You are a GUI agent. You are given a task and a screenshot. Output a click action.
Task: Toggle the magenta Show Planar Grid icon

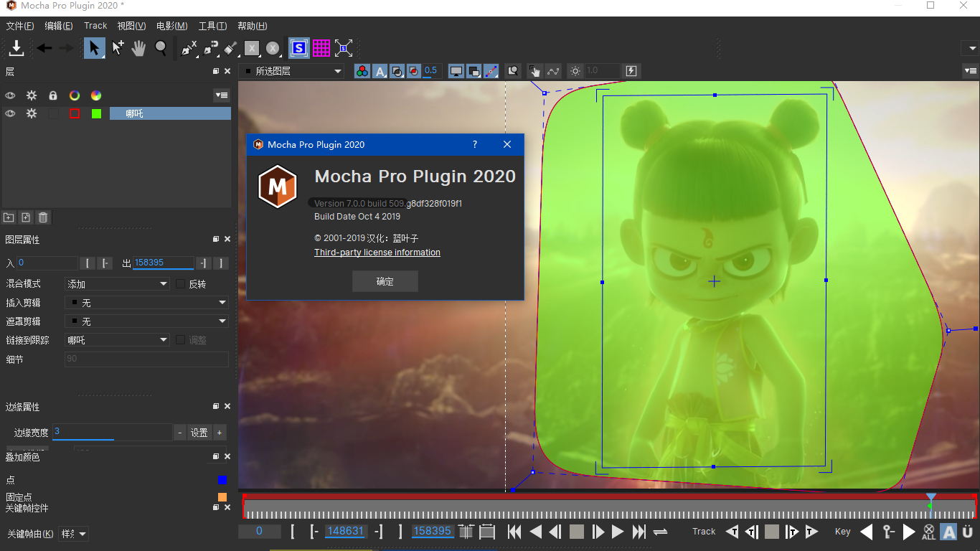click(x=321, y=48)
